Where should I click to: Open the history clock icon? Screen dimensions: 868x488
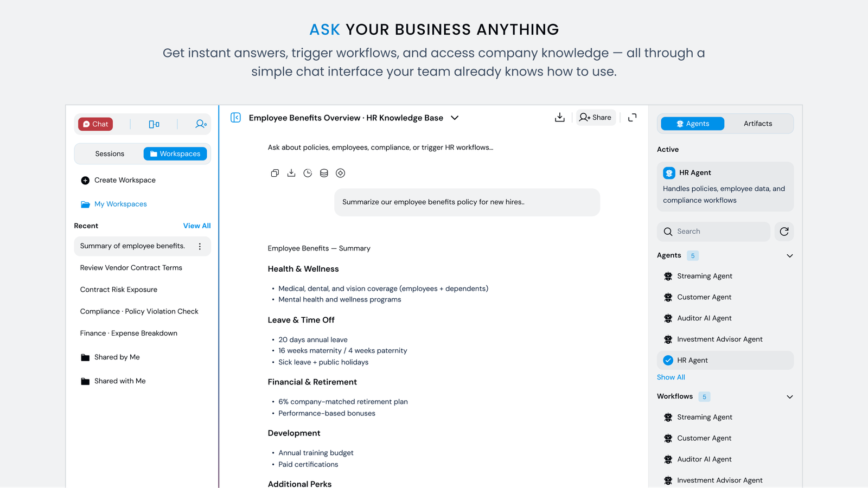[x=308, y=173]
